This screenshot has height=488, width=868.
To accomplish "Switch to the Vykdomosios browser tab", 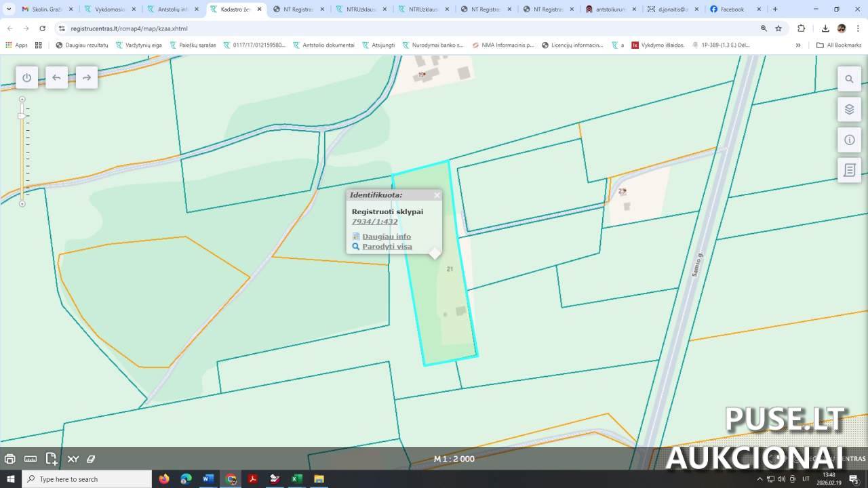I will coord(109,9).
